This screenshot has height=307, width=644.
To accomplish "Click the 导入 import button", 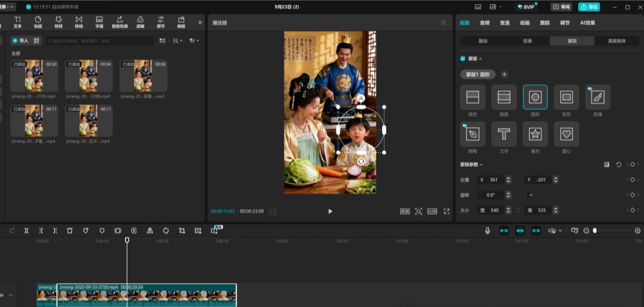I will [20, 41].
